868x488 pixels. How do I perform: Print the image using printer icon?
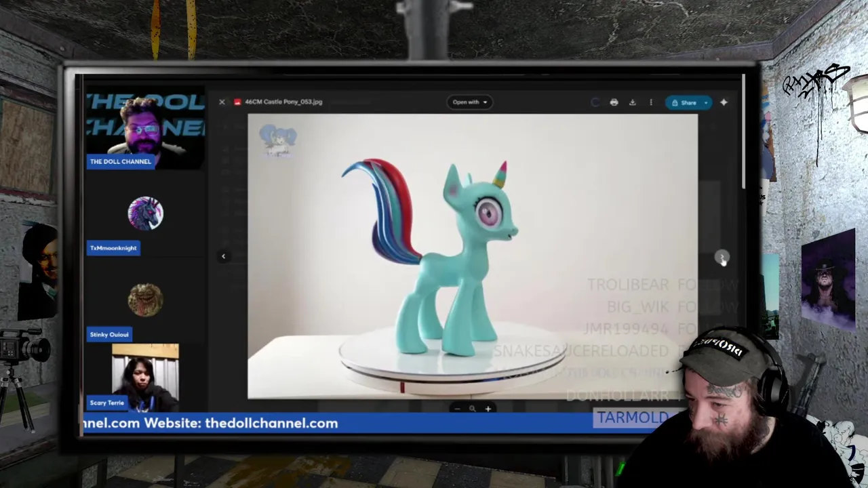click(614, 102)
